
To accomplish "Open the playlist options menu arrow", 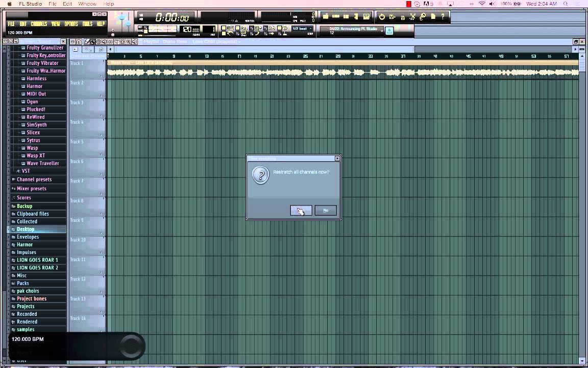I will click(x=73, y=42).
